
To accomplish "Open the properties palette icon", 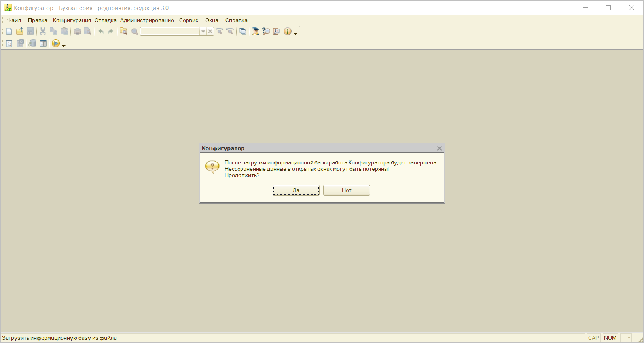I will pyautogui.click(x=43, y=44).
